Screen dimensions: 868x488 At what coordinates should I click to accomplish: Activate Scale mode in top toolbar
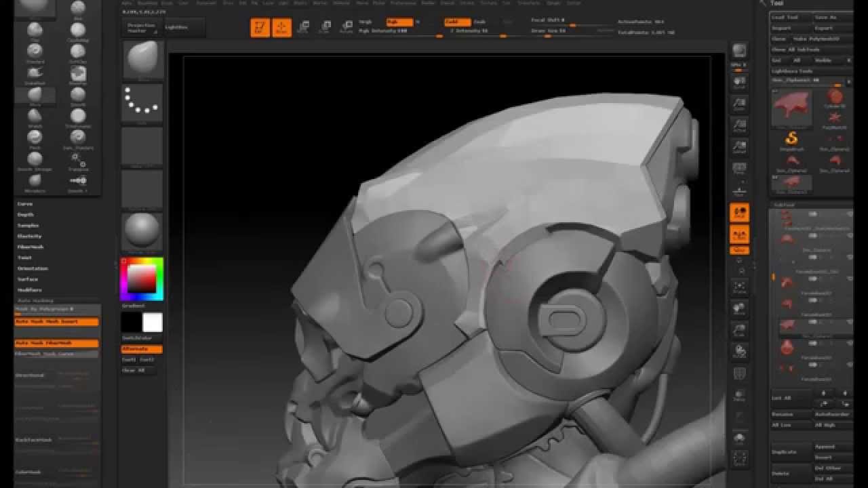click(x=325, y=27)
